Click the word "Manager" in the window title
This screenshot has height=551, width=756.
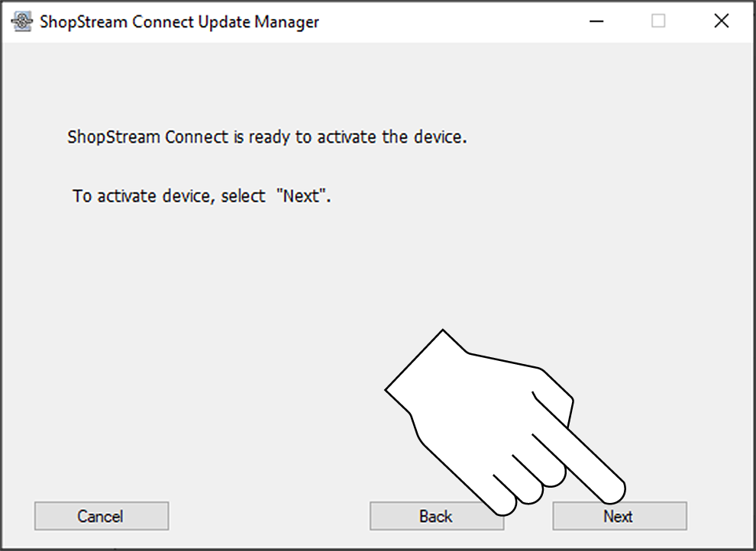coord(288,22)
